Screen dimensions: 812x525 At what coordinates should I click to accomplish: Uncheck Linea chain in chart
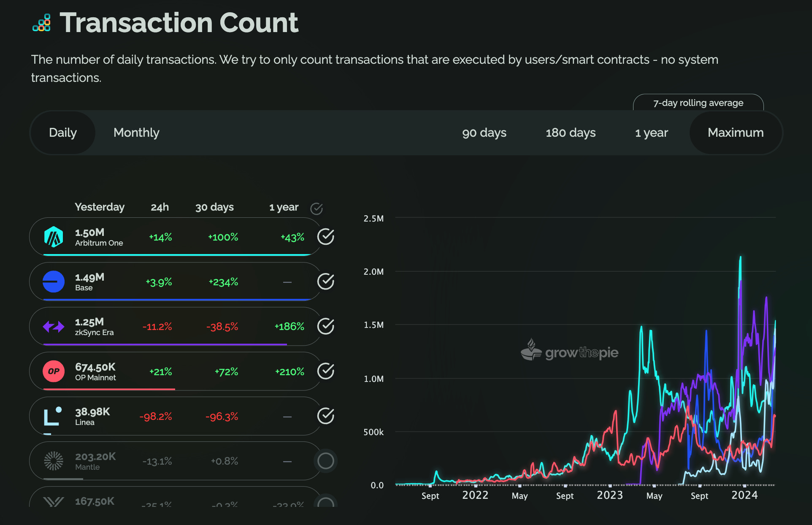coord(326,416)
